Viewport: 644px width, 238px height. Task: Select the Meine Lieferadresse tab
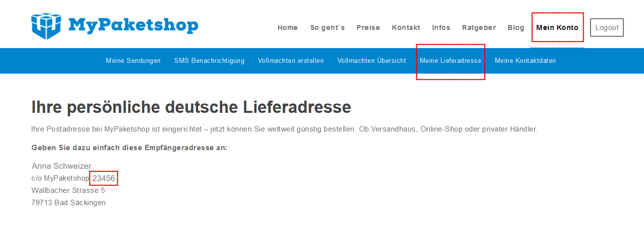[450, 61]
